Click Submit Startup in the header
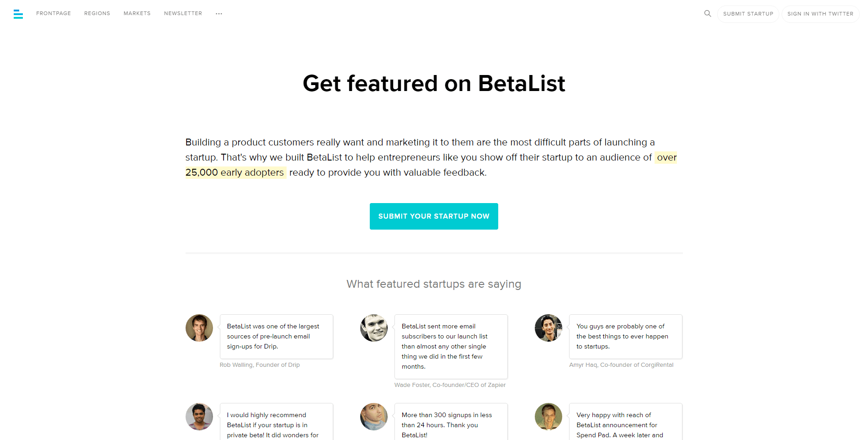Screen dimensions: 868x440 pyautogui.click(x=748, y=14)
